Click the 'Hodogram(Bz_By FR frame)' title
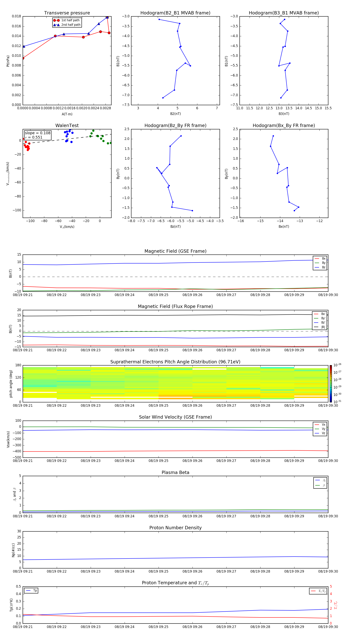The image size is (351, 644). coord(175,125)
